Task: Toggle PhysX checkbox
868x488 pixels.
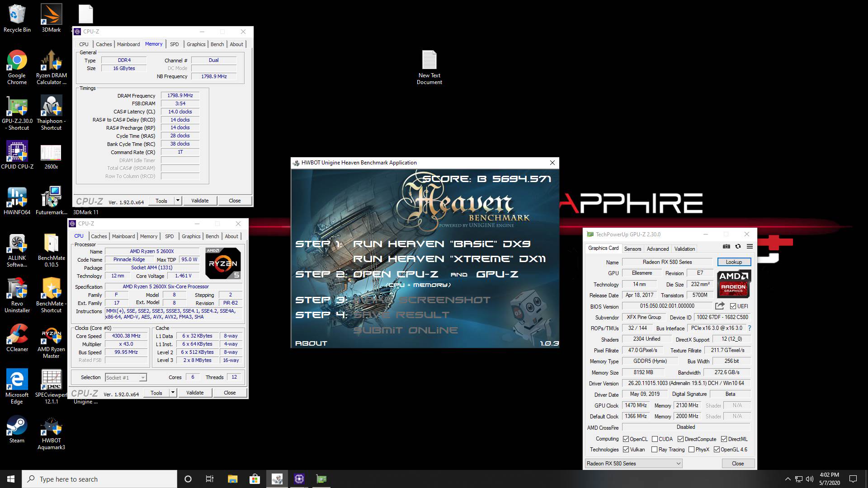Action: [x=691, y=450]
